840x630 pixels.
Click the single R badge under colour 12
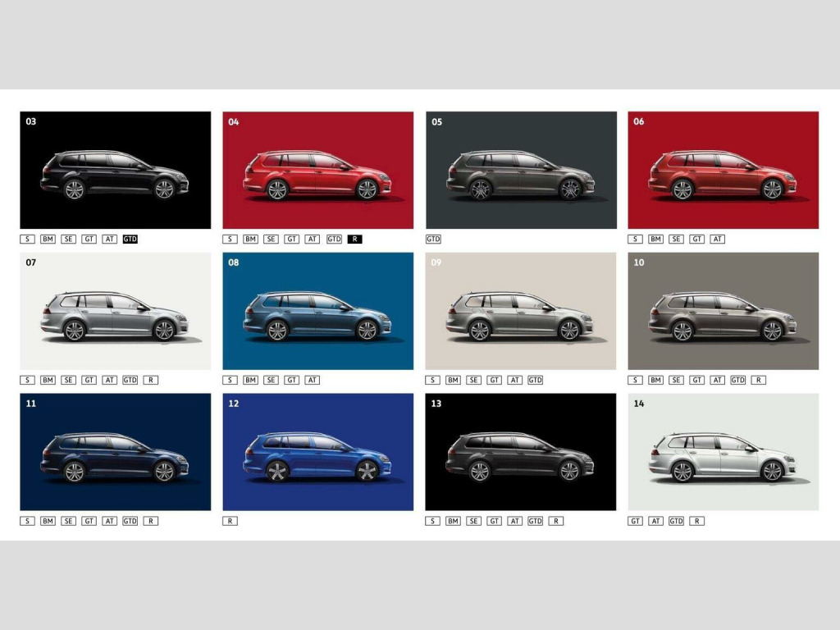pyautogui.click(x=230, y=521)
